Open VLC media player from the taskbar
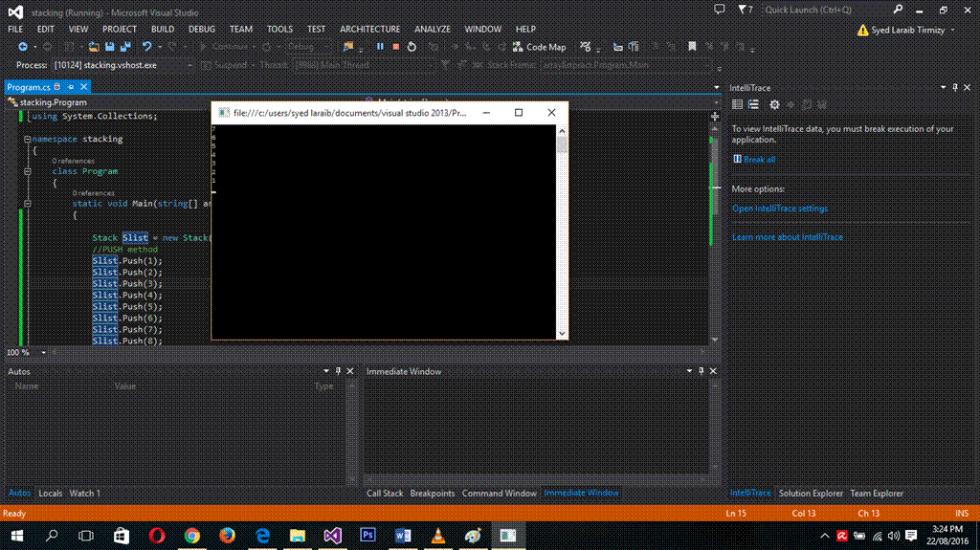The image size is (980, 550). [437, 536]
